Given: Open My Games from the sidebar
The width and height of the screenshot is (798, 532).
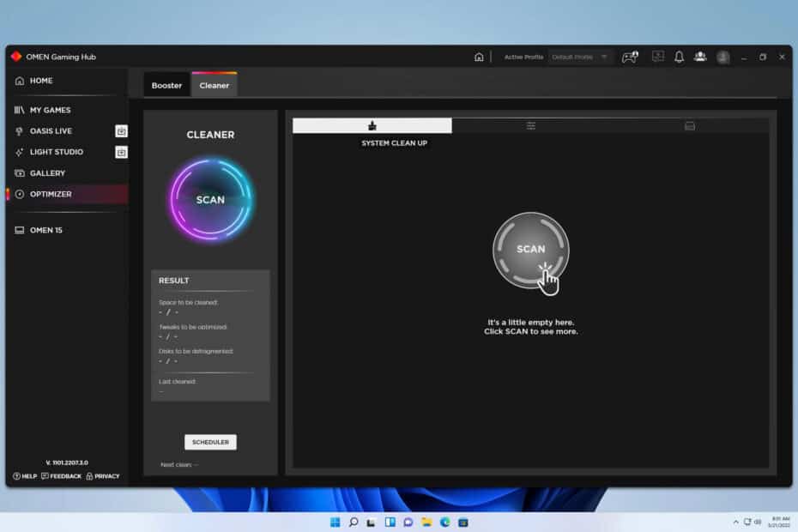Looking at the screenshot, I should (51, 110).
